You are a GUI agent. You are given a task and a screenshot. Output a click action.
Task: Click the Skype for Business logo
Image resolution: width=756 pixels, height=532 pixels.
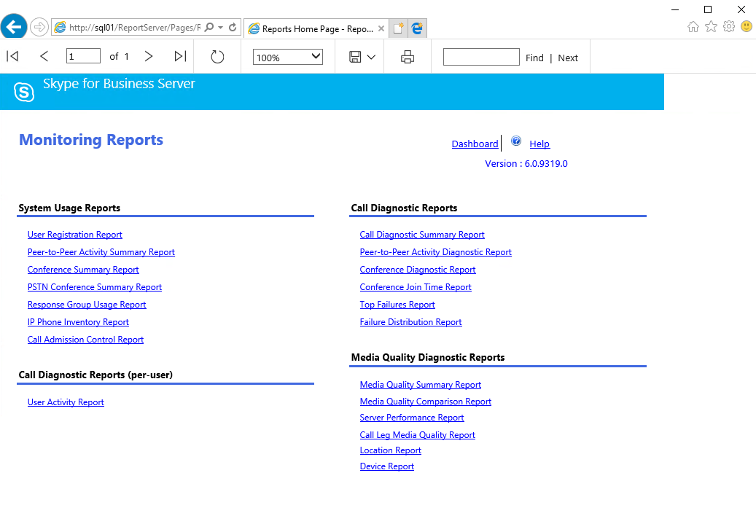tap(24, 92)
